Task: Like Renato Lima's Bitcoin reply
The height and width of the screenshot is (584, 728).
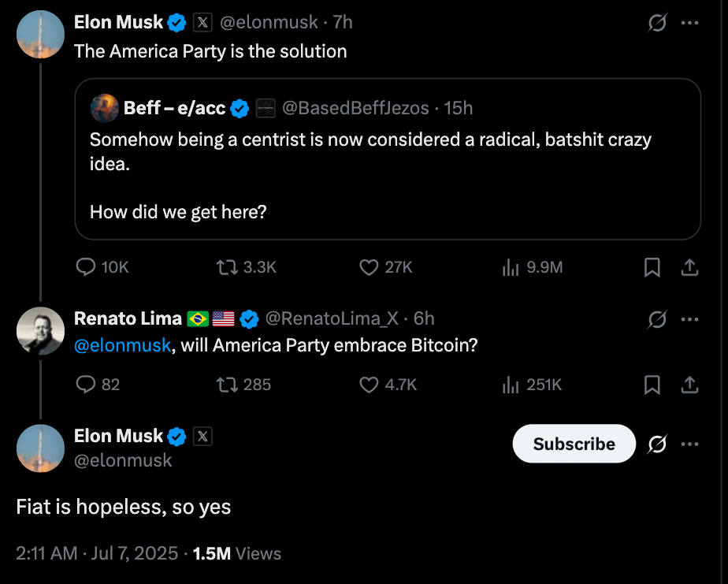Action: click(x=369, y=385)
